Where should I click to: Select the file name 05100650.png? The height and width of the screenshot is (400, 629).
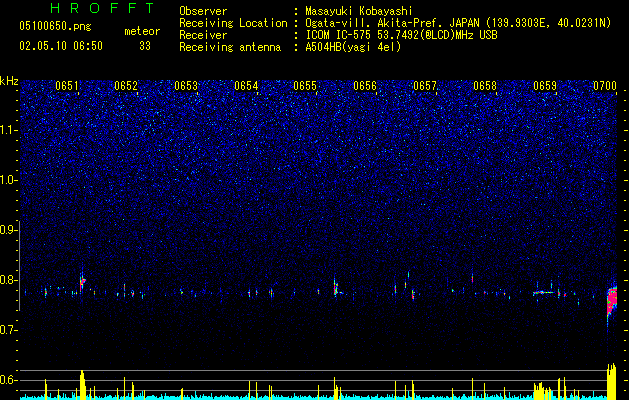point(55,26)
